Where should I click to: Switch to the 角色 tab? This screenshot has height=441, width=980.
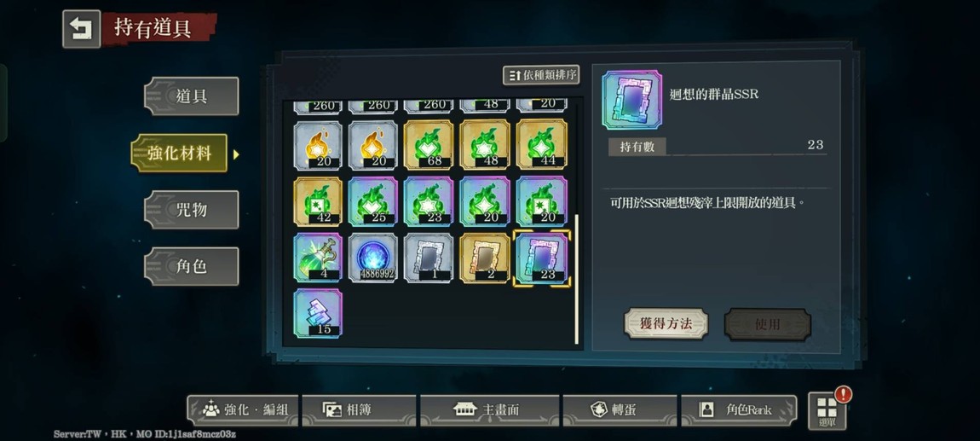tap(191, 266)
